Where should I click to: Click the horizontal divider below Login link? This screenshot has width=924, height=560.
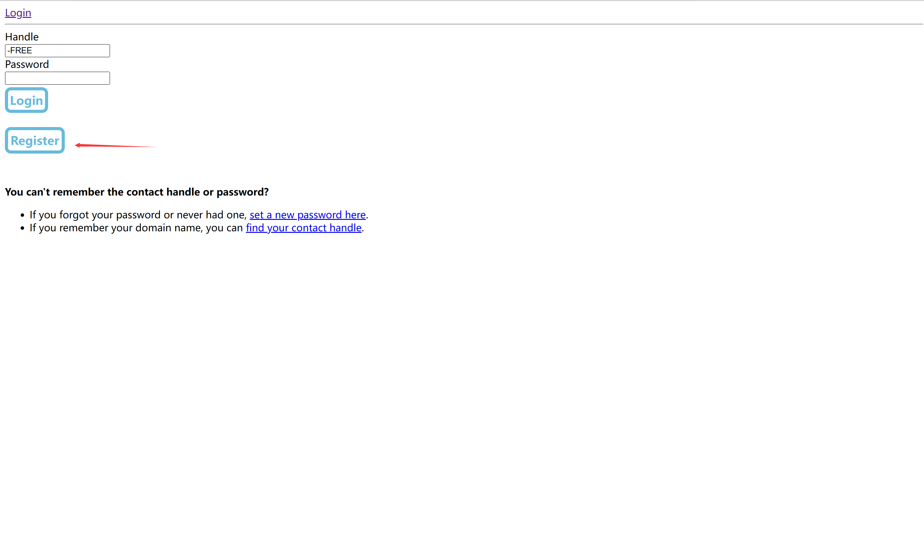(x=464, y=24)
